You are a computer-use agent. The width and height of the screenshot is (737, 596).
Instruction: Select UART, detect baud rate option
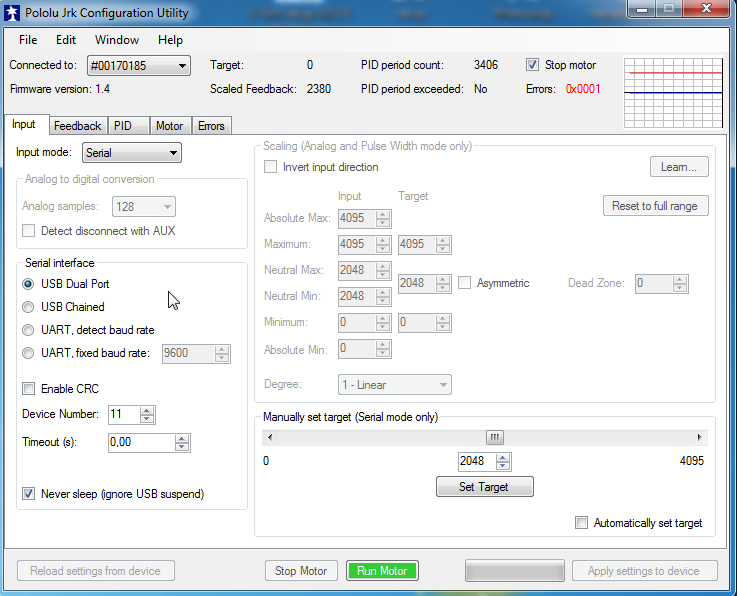point(28,330)
